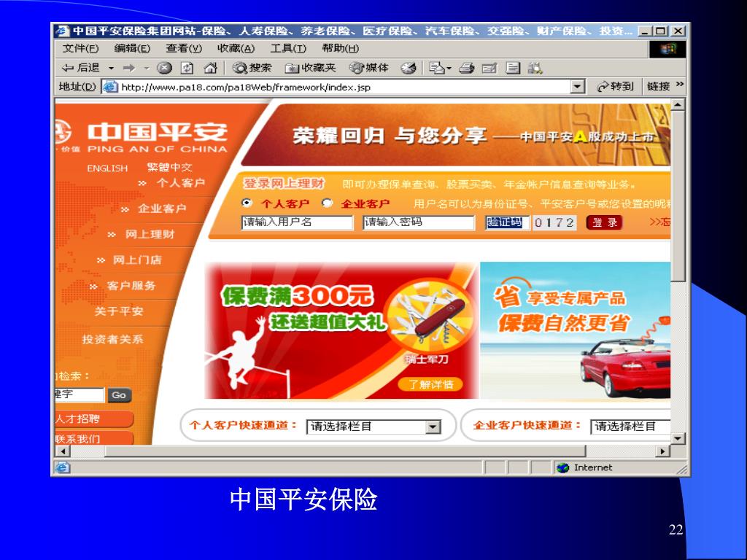Click the 验证码 verification code field
Image resolution: width=747 pixels, height=560 pixels.
[x=507, y=222]
